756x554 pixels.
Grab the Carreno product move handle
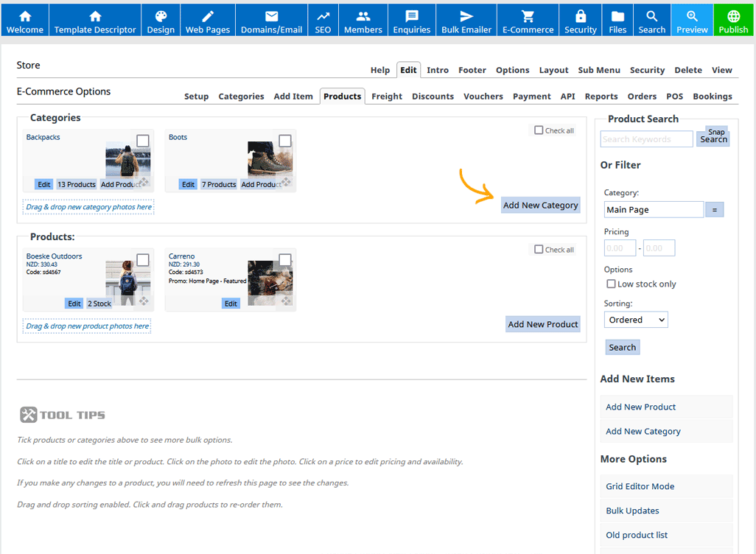point(287,301)
